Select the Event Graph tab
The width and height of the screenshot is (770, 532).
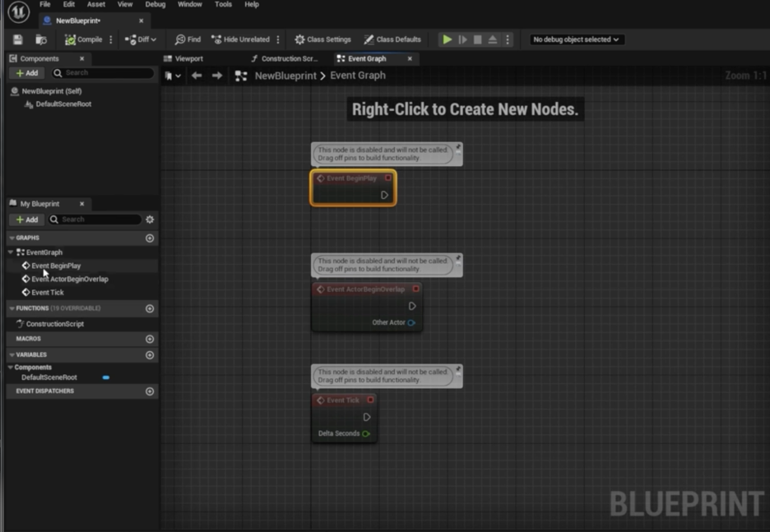point(367,59)
